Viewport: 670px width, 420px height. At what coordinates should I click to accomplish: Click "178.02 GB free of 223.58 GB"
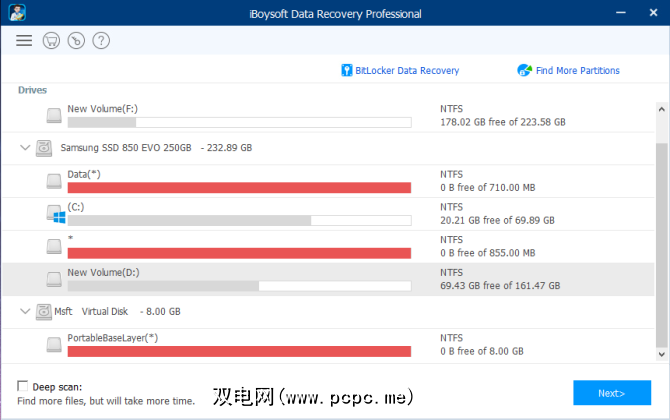(x=503, y=122)
